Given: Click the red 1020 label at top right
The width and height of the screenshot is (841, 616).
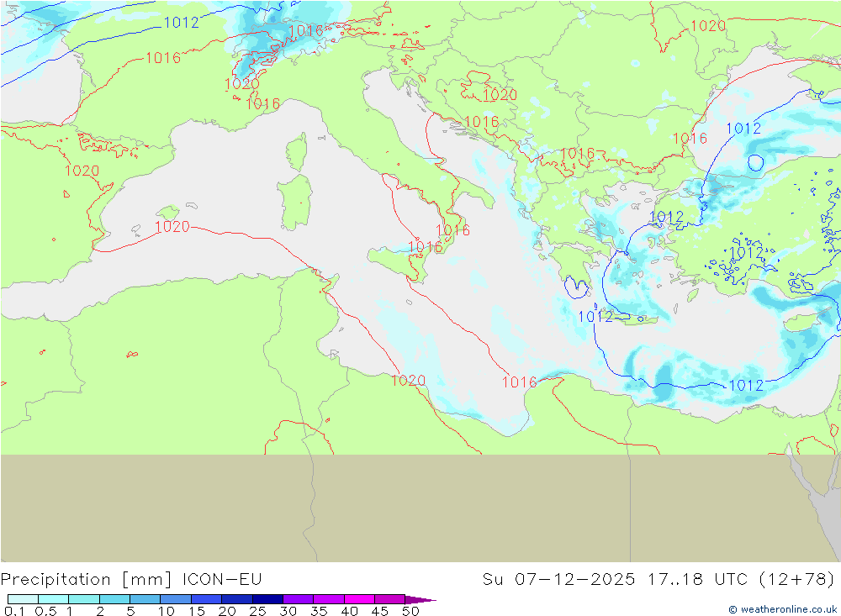Looking at the screenshot, I should (708, 26).
